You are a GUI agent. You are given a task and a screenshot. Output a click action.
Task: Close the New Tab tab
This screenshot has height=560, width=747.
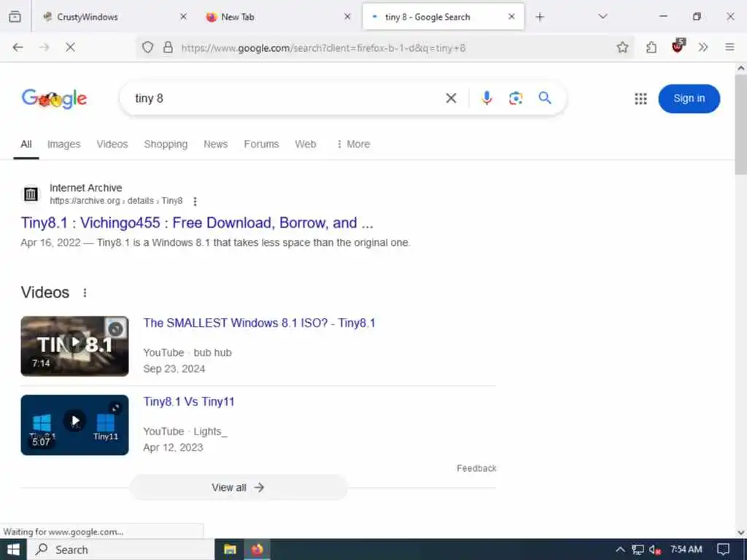347,17
